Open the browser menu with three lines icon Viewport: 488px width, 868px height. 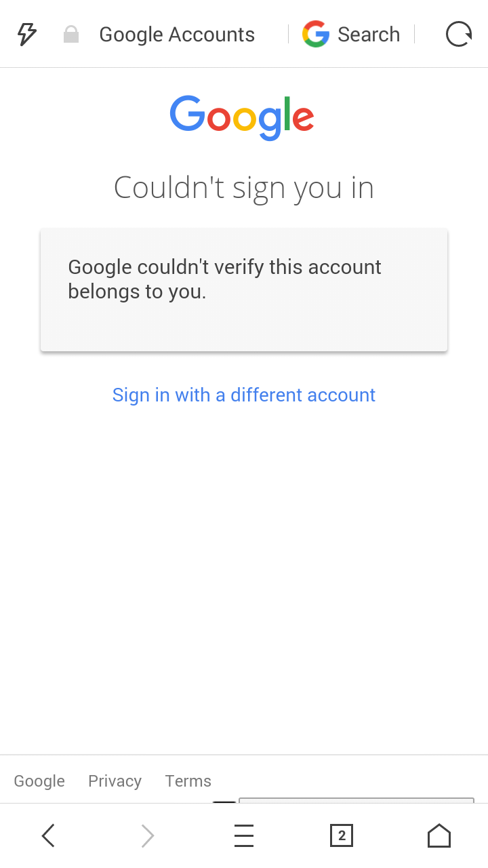[x=244, y=835]
